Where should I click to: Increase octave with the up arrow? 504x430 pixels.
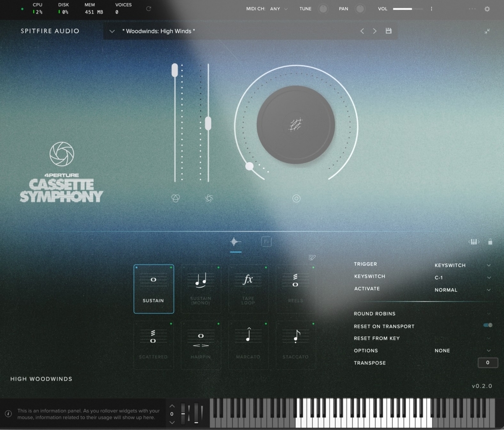tap(172, 406)
